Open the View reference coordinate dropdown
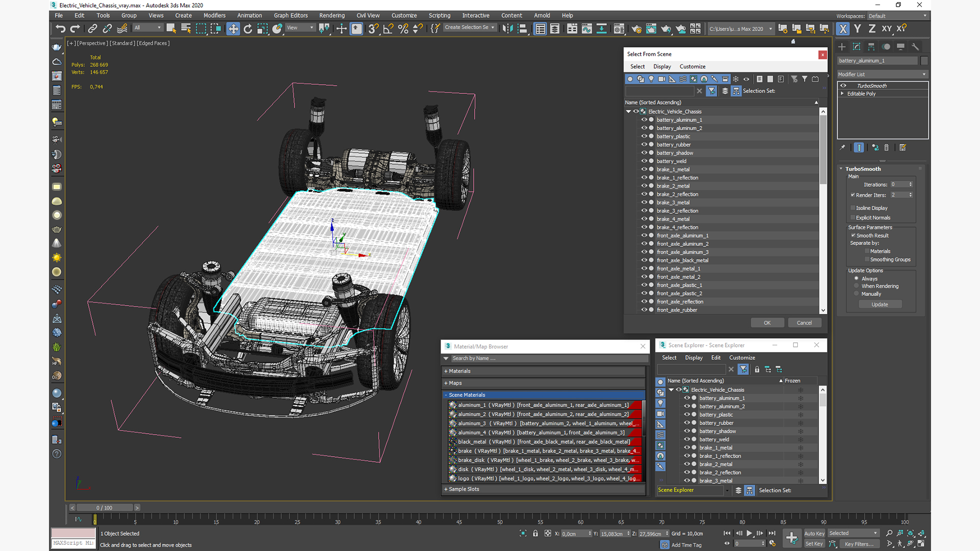 300,28
